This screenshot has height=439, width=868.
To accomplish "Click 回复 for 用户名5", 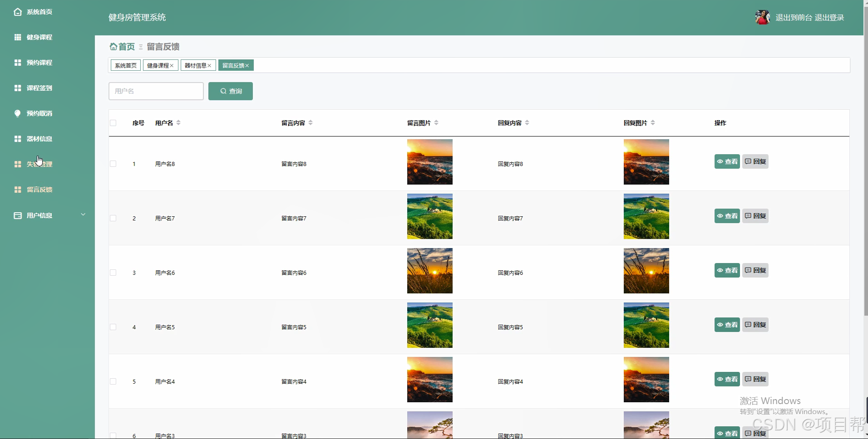I will click(x=755, y=325).
